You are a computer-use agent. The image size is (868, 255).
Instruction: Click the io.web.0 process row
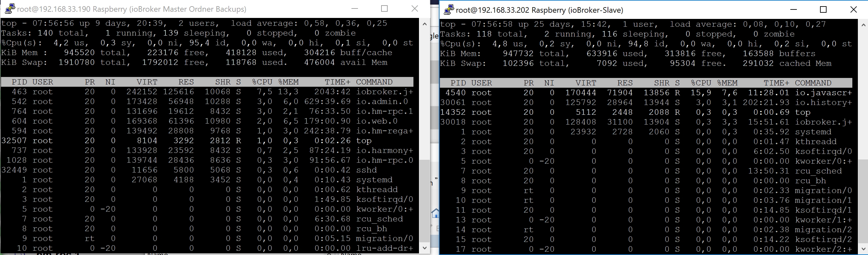pos(207,121)
